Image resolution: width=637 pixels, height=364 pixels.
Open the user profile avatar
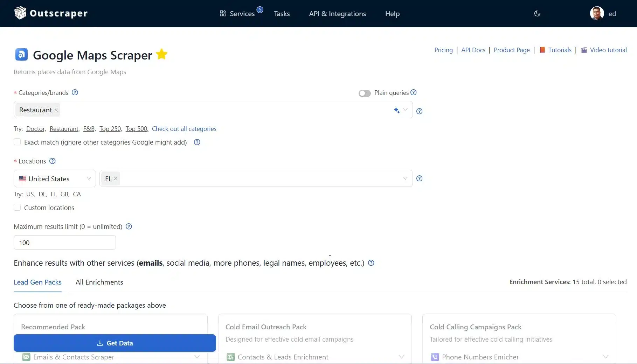click(597, 14)
